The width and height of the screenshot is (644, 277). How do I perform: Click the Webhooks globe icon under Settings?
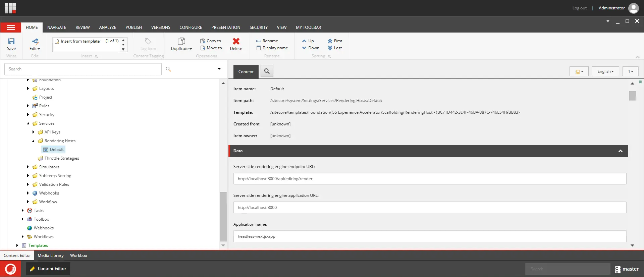35,193
